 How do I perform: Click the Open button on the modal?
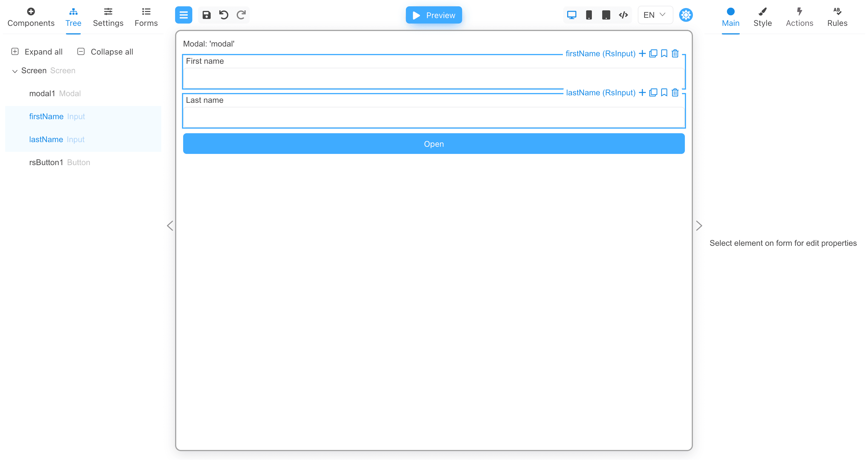tap(434, 144)
